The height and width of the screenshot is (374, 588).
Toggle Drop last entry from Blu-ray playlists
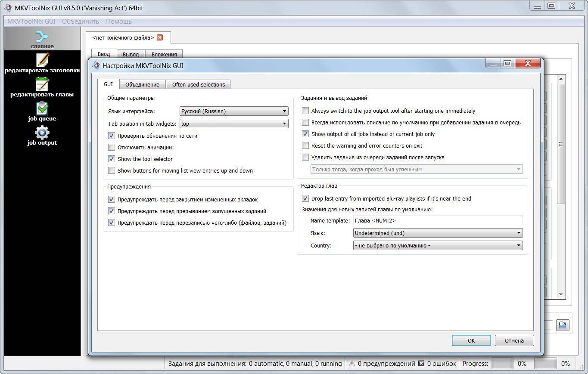(305, 198)
